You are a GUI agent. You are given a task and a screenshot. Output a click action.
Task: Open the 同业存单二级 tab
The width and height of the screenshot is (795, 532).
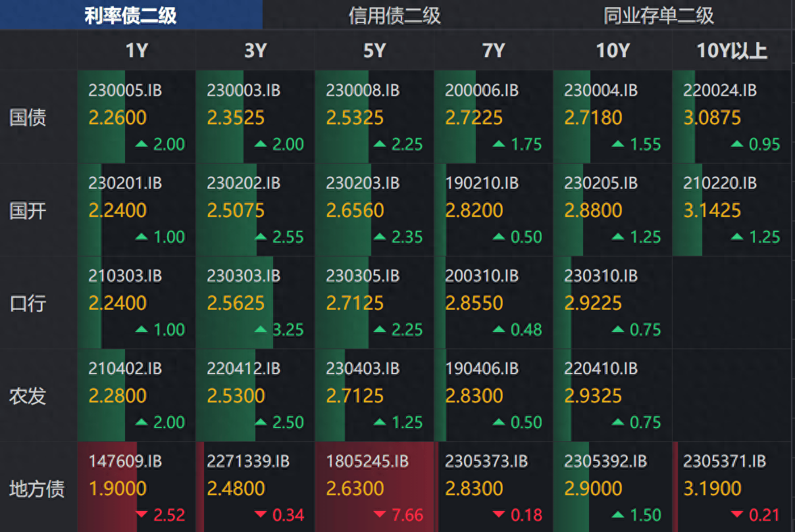pyautogui.click(x=658, y=15)
